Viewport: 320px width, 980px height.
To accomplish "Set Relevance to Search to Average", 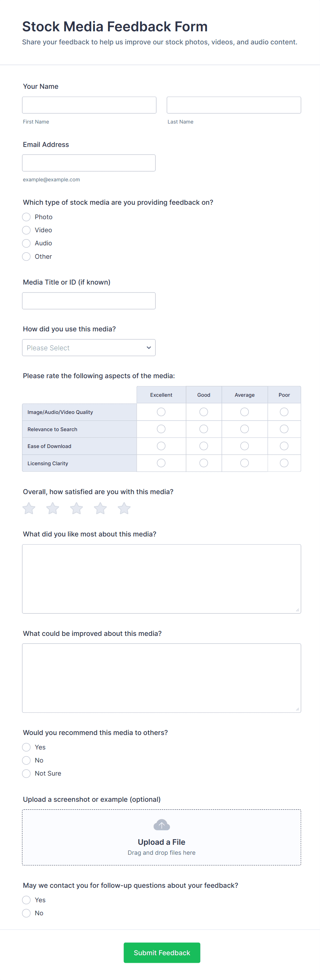I will (x=244, y=429).
